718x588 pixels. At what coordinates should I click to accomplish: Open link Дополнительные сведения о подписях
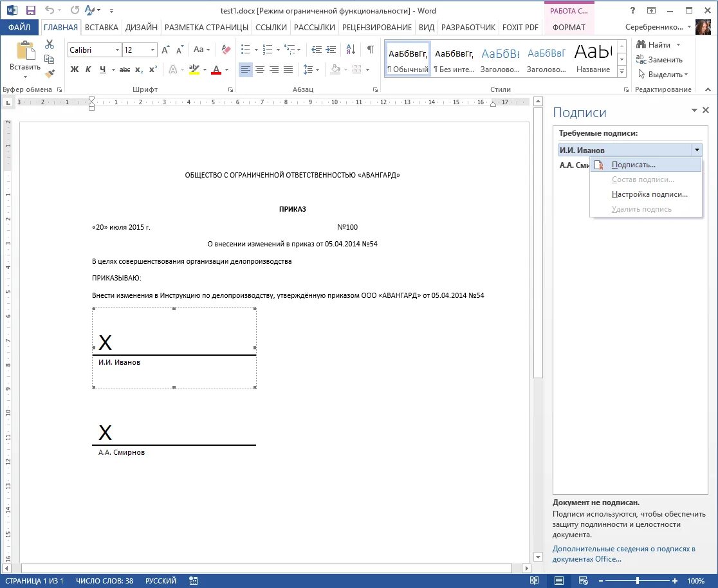[623, 554]
